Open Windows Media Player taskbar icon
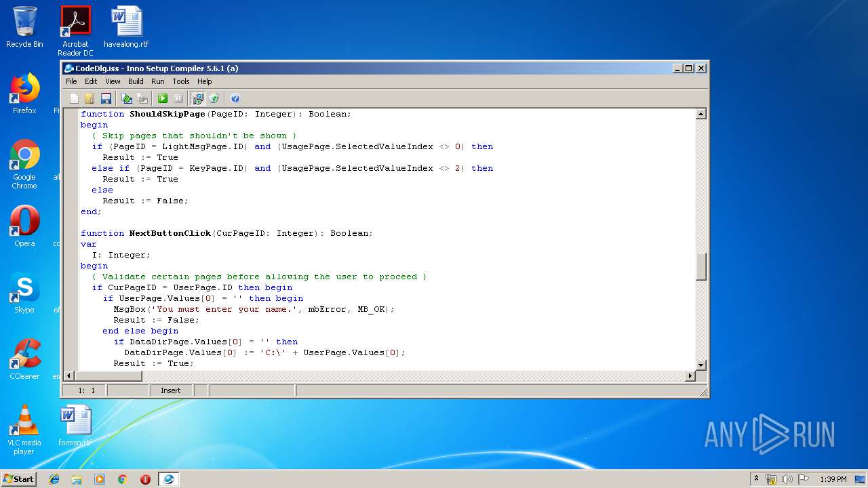Viewport: 868px width, 488px height. point(100,479)
